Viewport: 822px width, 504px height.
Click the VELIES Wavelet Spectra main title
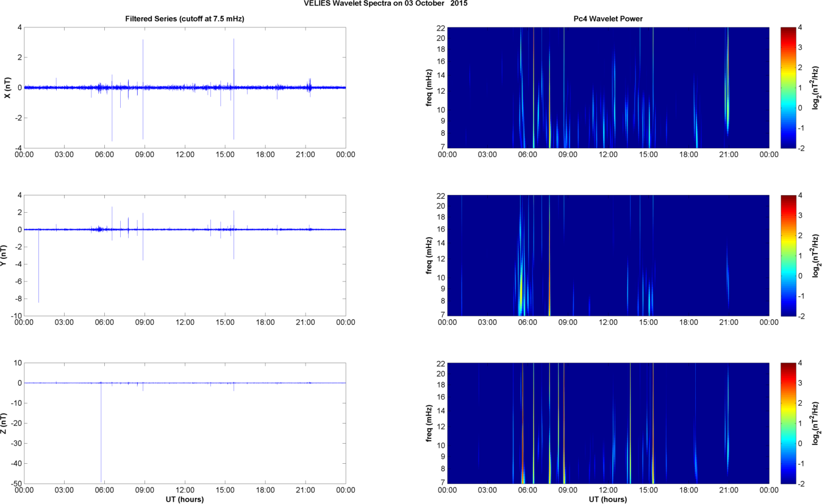pos(387,4)
